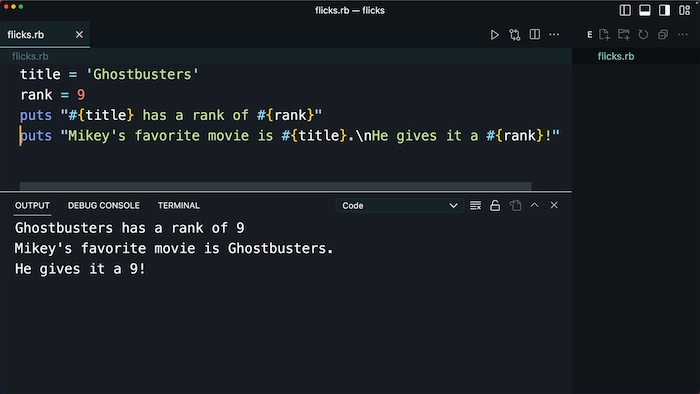700x394 pixels.
Task: Click the editor horizontal scrollbar
Action: [x=275, y=186]
